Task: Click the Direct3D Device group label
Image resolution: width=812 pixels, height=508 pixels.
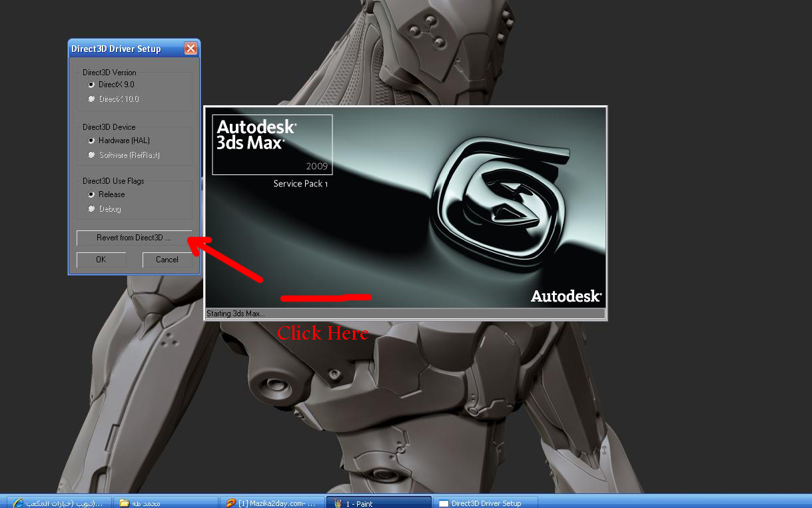Action: (109, 127)
